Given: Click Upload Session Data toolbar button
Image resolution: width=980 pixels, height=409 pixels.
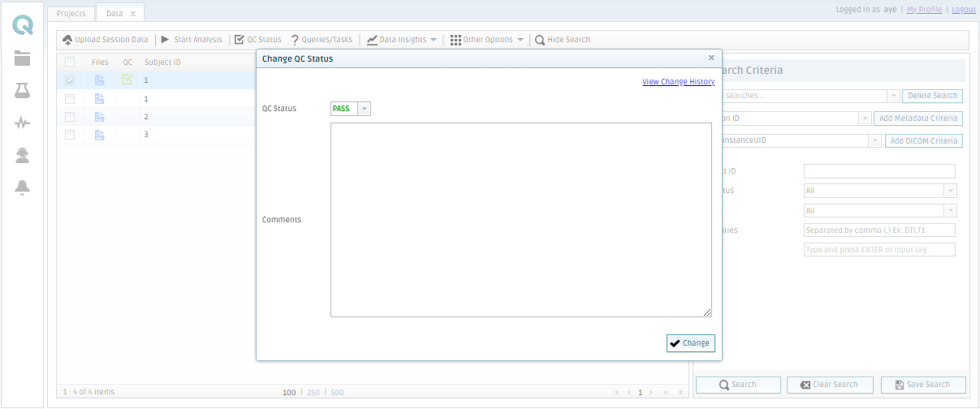Looking at the screenshot, I should [x=106, y=40].
